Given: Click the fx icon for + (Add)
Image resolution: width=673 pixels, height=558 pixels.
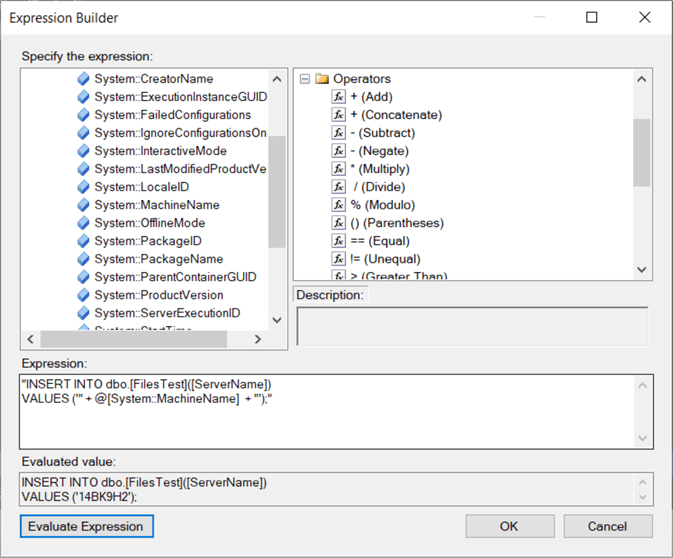Looking at the screenshot, I should pyautogui.click(x=339, y=97).
